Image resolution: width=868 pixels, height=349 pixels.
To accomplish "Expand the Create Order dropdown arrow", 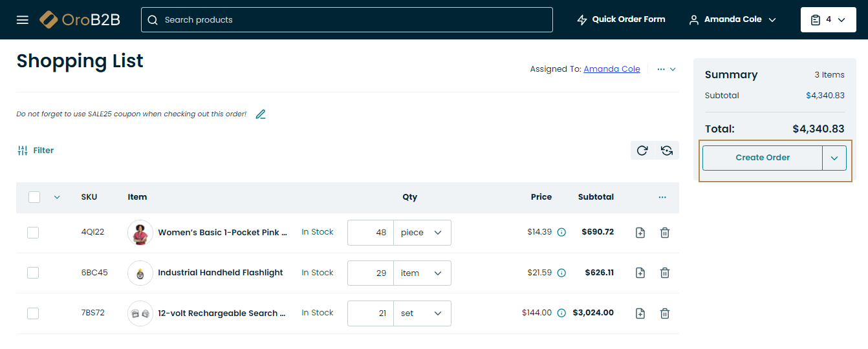I will pos(834,158).
